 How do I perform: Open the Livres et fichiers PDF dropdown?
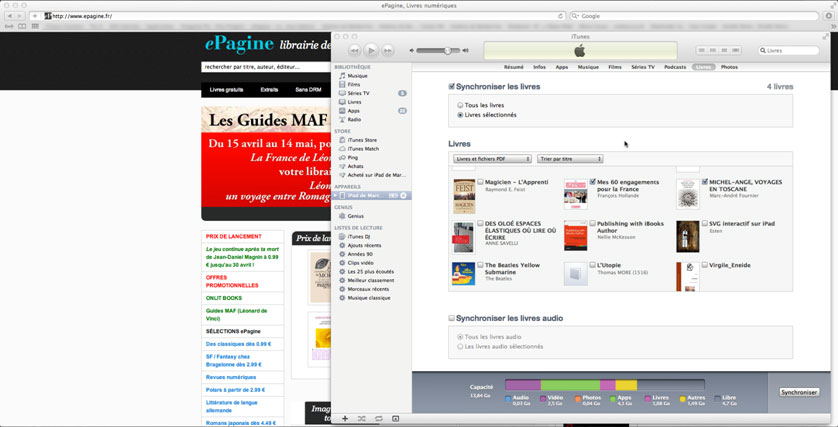[492, 159]
